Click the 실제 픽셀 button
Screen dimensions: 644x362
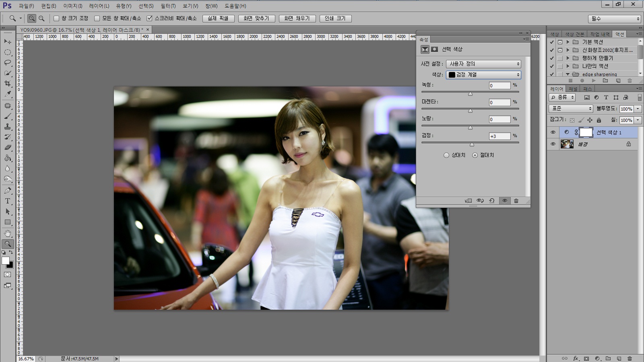click(x=218, y=19)
